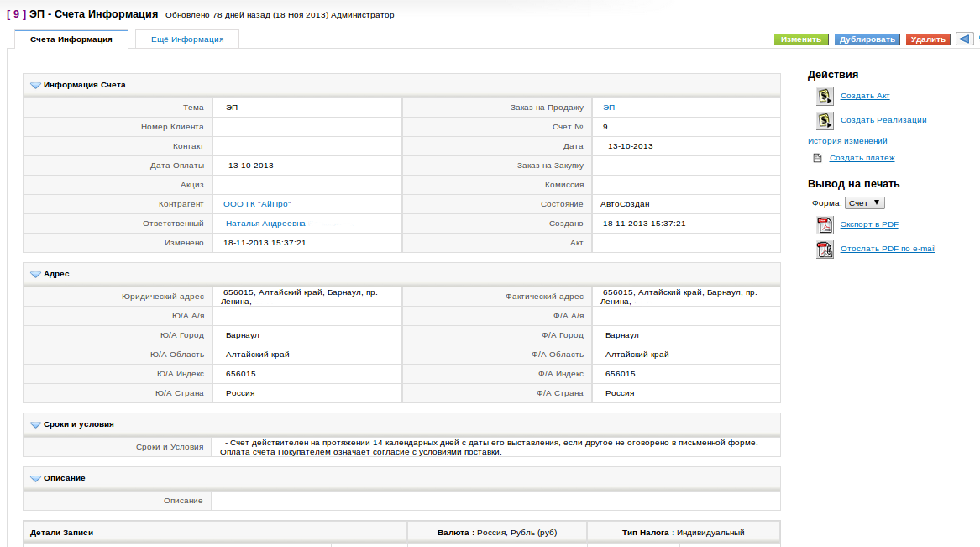Click the Тип Налога : Индивидуальный cell

tap(683, 534)
